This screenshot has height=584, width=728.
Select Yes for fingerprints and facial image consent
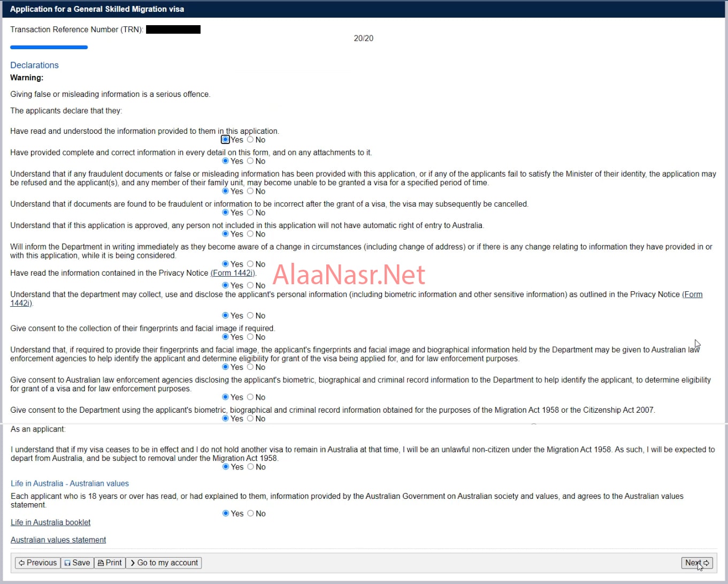225,337
